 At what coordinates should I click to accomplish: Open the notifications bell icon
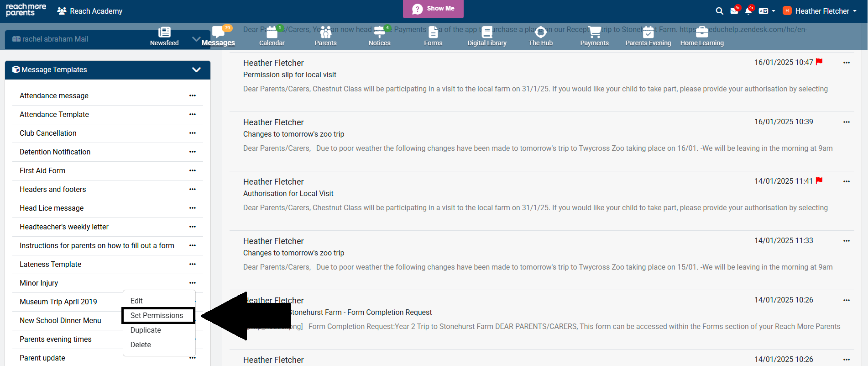748,11
